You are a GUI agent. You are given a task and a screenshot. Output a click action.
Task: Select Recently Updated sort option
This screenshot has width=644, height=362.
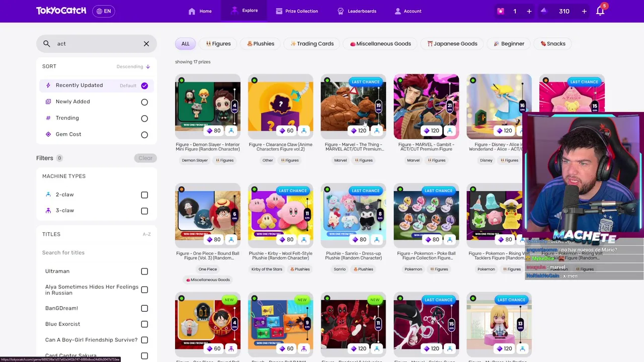click(96, 85)
